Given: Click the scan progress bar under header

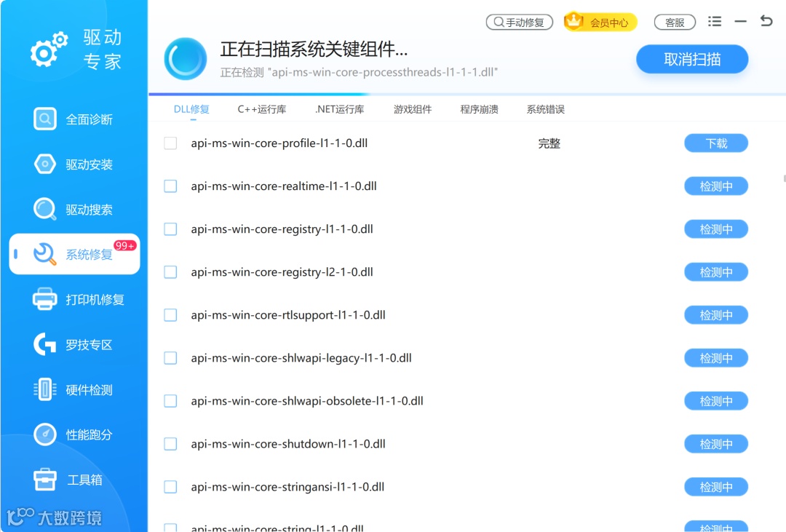Looking at the screenshot, I should [467, 94].
